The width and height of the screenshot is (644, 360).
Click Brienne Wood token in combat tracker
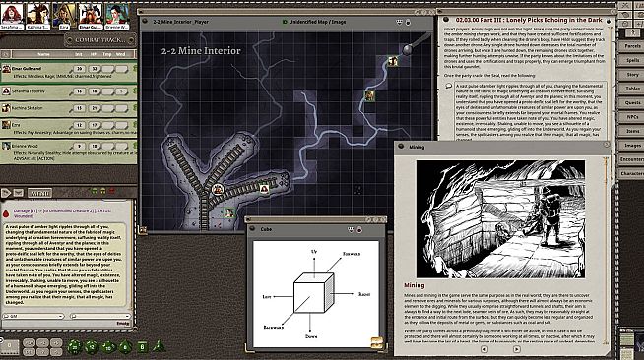6,146
